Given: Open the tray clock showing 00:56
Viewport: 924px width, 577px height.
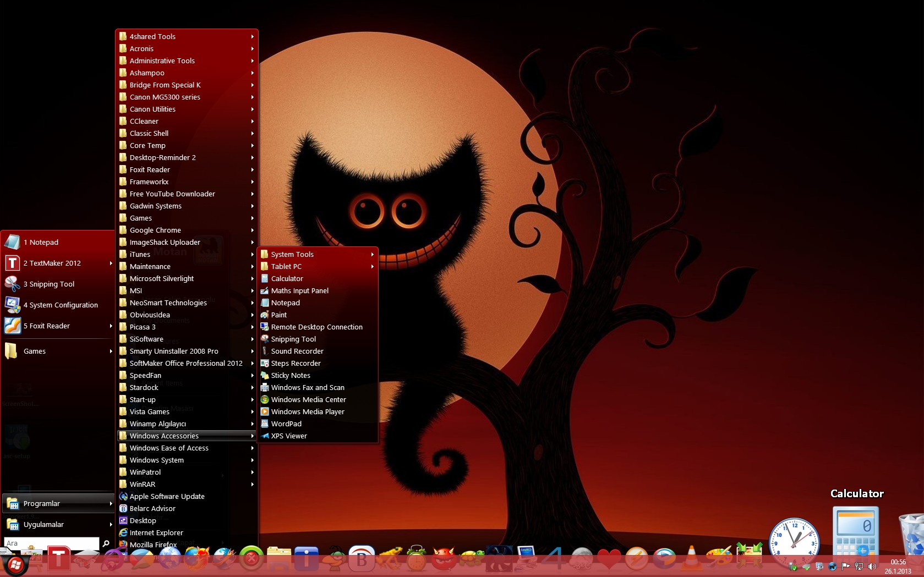Looking at the screenshot, I should pos(898,567).
